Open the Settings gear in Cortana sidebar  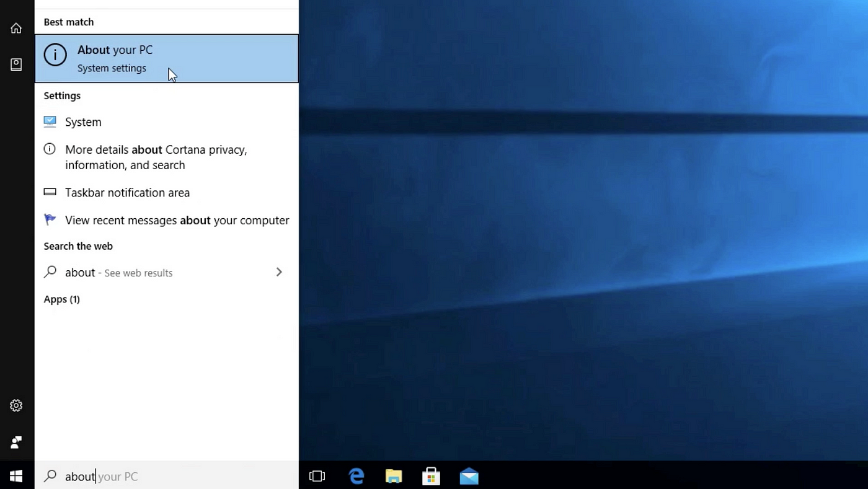click(x=16, y=405)
